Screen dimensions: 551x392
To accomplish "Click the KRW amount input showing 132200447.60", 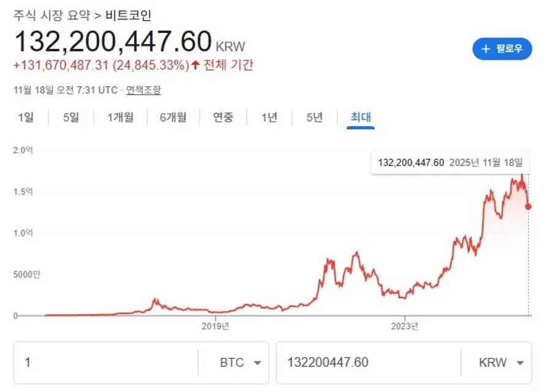I will [367, 363].
